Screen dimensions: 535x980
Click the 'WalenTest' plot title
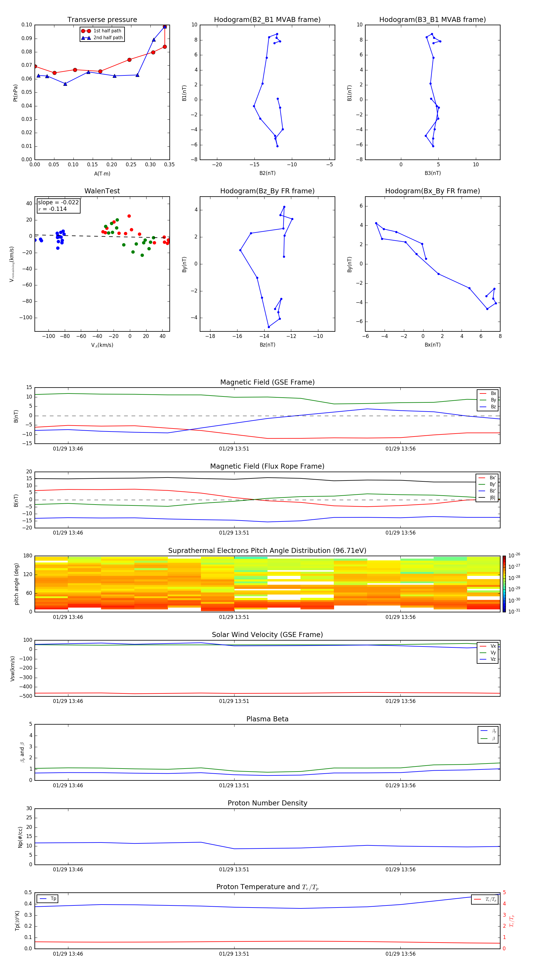coord(102,191)
